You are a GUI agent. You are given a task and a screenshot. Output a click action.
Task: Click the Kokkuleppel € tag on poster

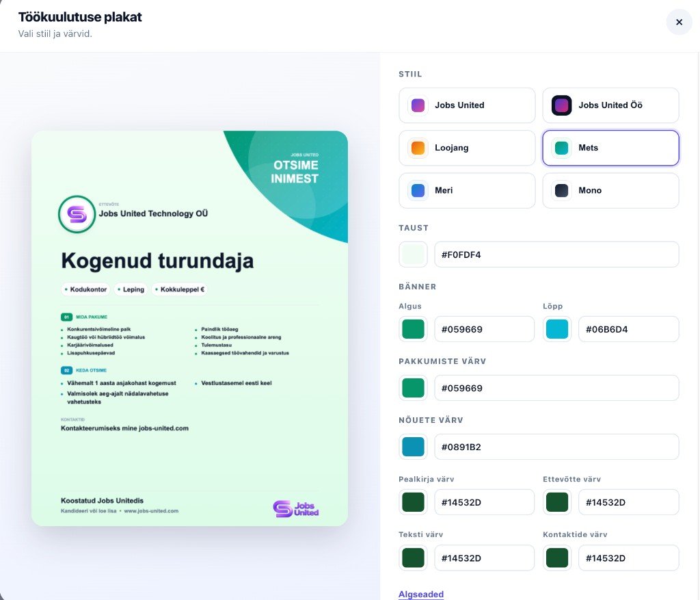180,289
